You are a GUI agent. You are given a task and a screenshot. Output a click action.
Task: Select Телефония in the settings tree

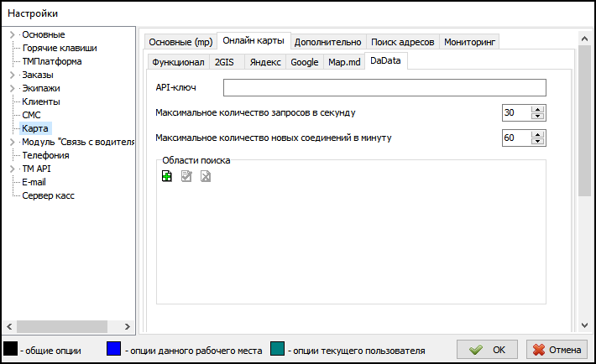(x=45, y=155)
